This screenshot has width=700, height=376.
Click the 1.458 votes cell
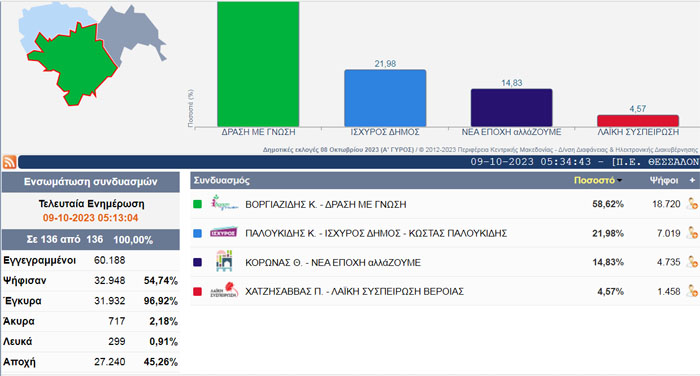[x=668, y=292]
